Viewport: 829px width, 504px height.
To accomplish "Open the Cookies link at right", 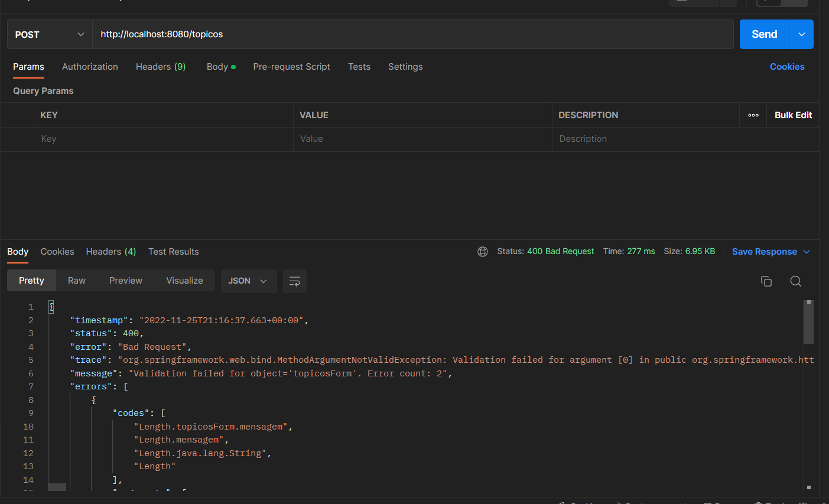I will point(787,67).
